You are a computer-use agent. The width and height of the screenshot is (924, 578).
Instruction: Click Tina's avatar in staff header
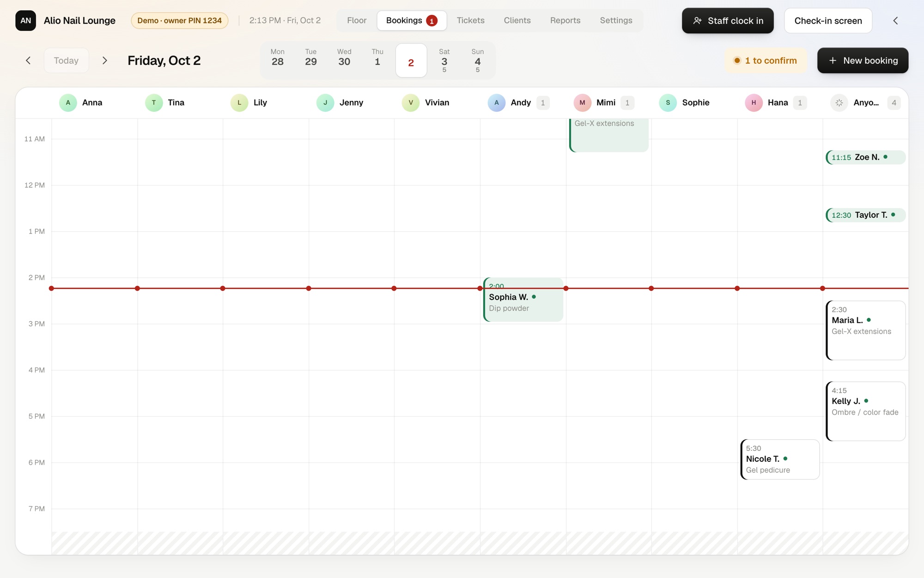click(154, 103)
